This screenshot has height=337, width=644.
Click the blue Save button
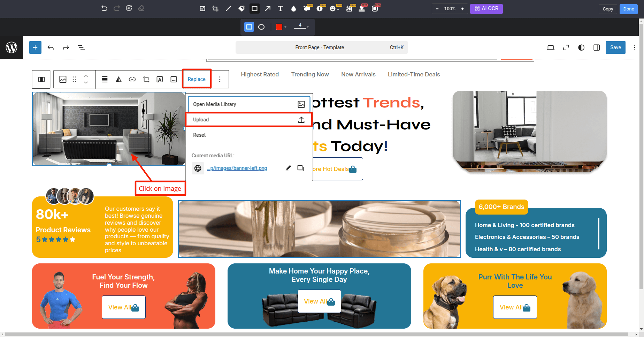(x=615, y=47)
